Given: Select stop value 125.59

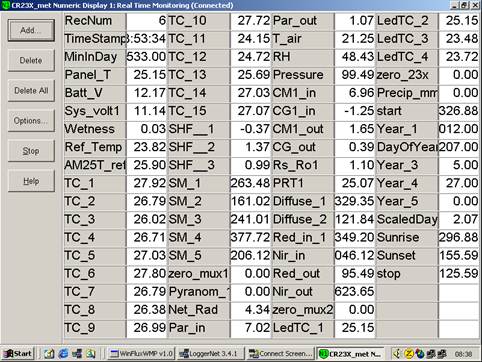Looking at the screenshot, I should (459, 273).
